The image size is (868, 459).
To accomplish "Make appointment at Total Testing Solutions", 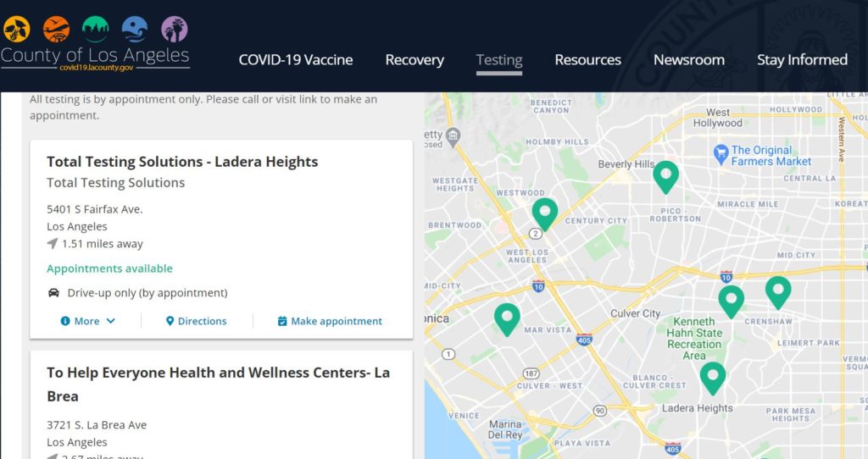I will [x=330, y=321].
